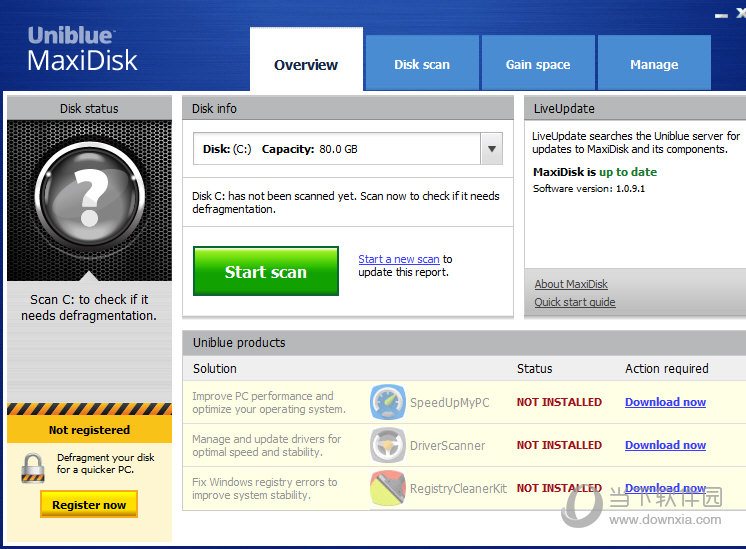
Task: Click the Uniblue MaxiDisk logo
Action: (82, 49)
